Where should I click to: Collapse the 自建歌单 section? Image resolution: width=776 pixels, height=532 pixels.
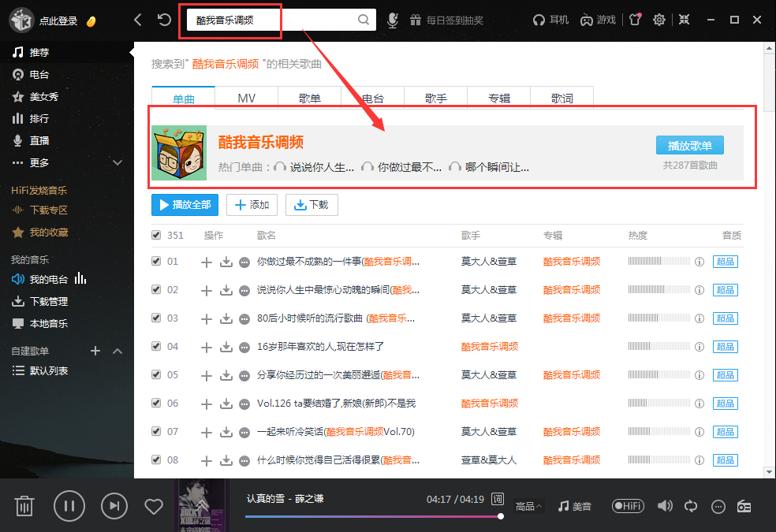(117, 351)
